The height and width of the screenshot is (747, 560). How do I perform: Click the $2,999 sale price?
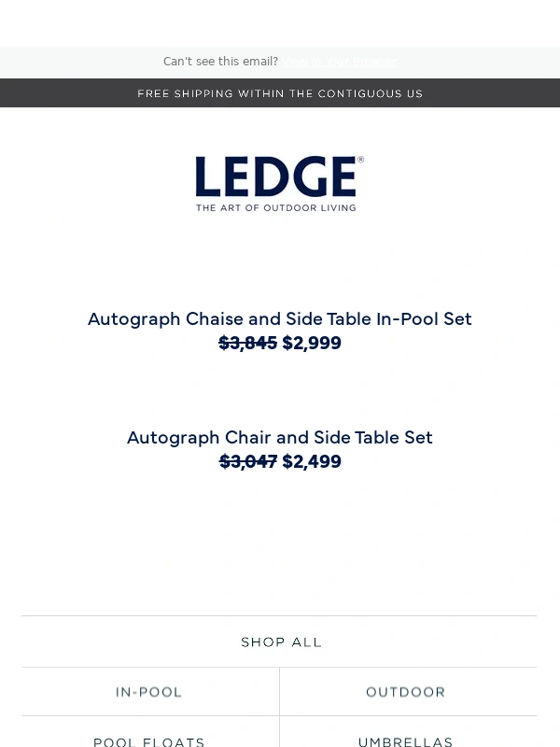click(x=312, y=343)
